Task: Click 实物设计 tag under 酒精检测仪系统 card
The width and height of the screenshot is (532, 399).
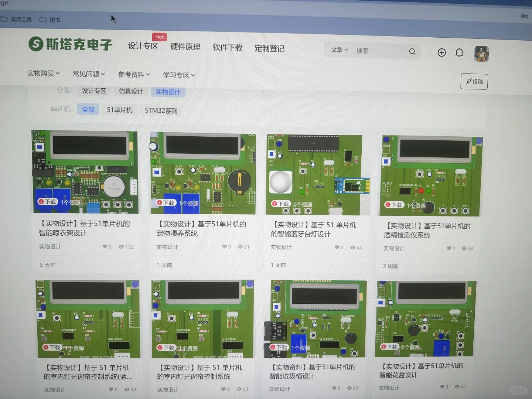Action: click(394, 248)
